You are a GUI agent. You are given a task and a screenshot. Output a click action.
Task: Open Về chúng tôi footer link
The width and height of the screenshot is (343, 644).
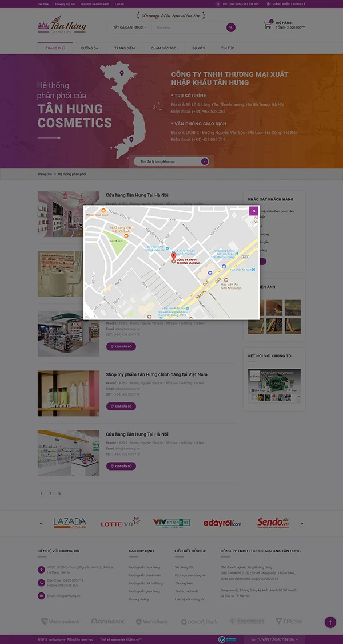pyautogui.click(x=184, y=567)
